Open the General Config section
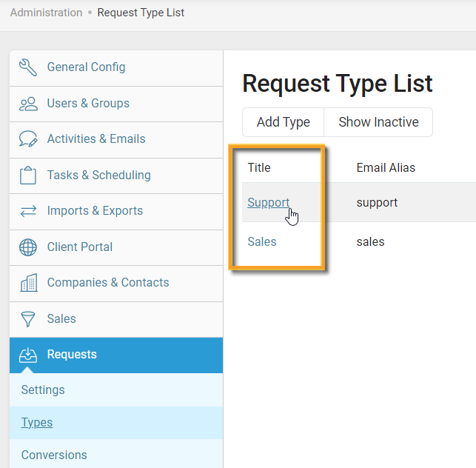 click(86, 67)
